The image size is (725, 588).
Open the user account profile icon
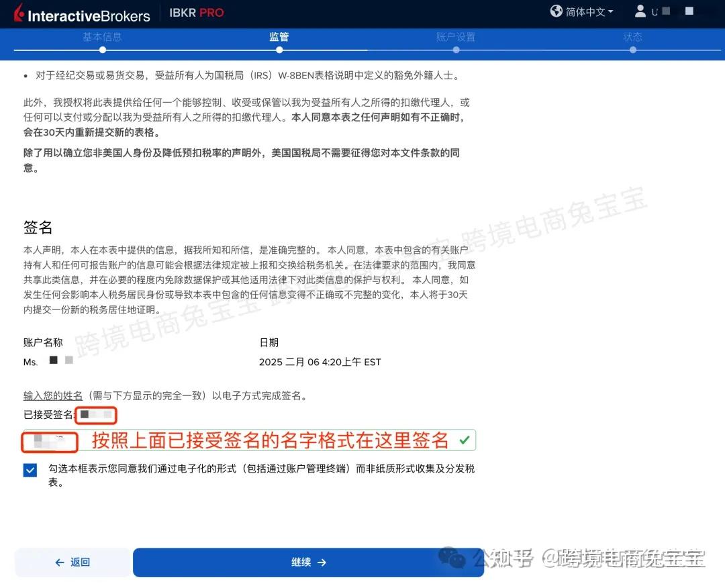(x=640, y=11)
